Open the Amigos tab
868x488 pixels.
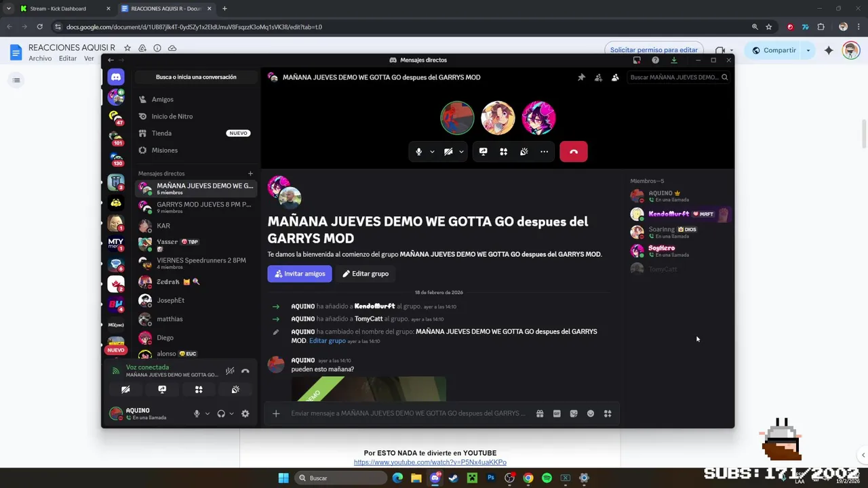(x=195, y=100)
